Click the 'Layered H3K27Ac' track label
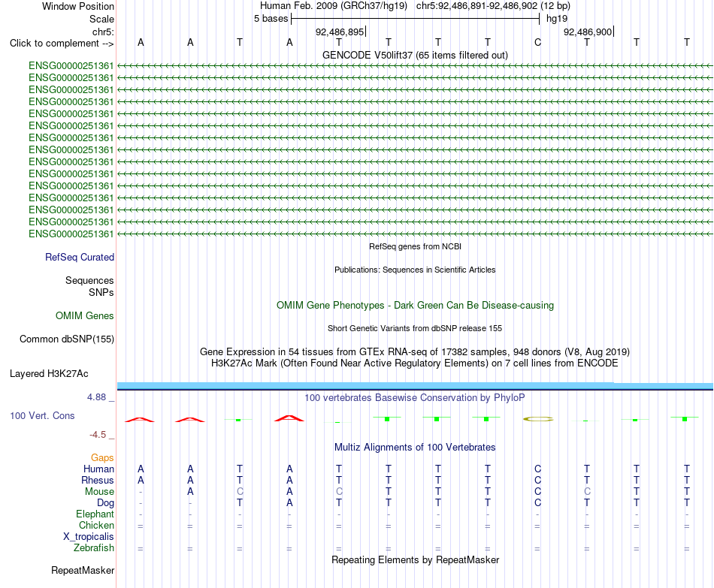This screenshot has height=588, width=714. [49, 374]
